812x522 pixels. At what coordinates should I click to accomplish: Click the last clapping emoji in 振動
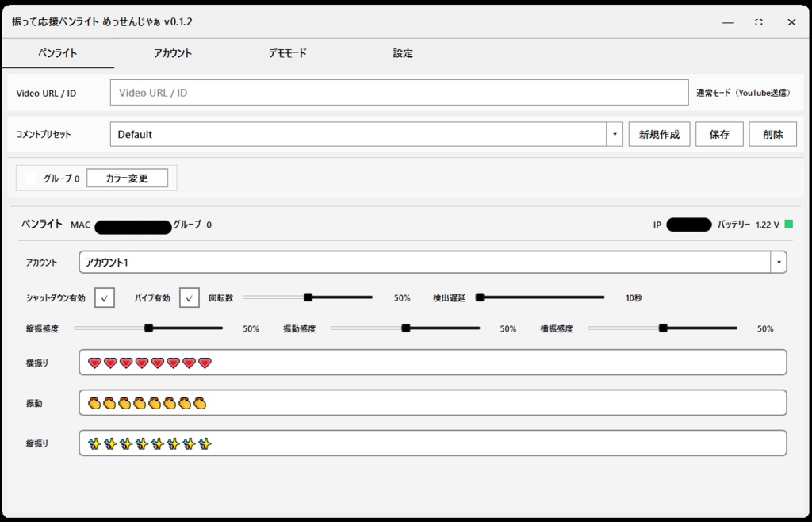200,403
